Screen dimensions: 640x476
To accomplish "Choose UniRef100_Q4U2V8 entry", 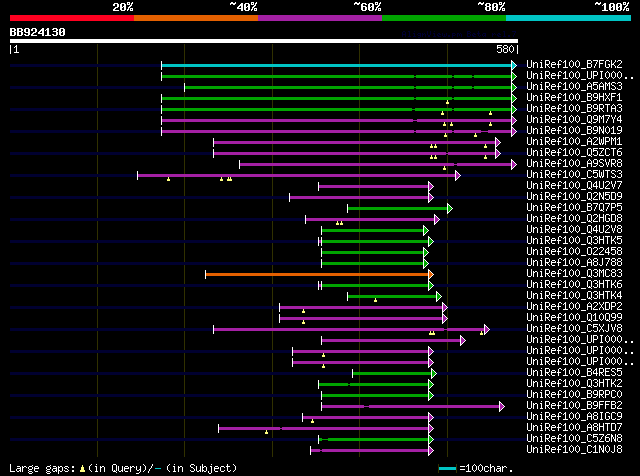I will tap(574, 230).
